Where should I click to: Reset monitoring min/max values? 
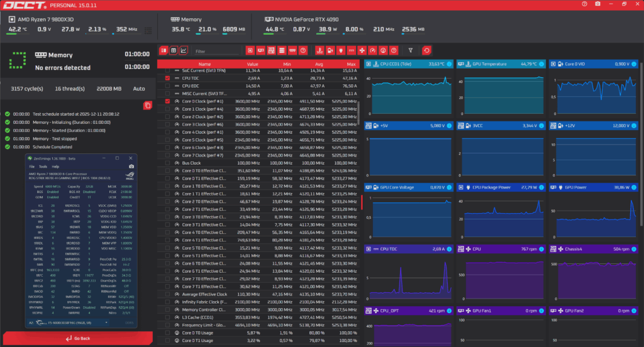[427, 50]
